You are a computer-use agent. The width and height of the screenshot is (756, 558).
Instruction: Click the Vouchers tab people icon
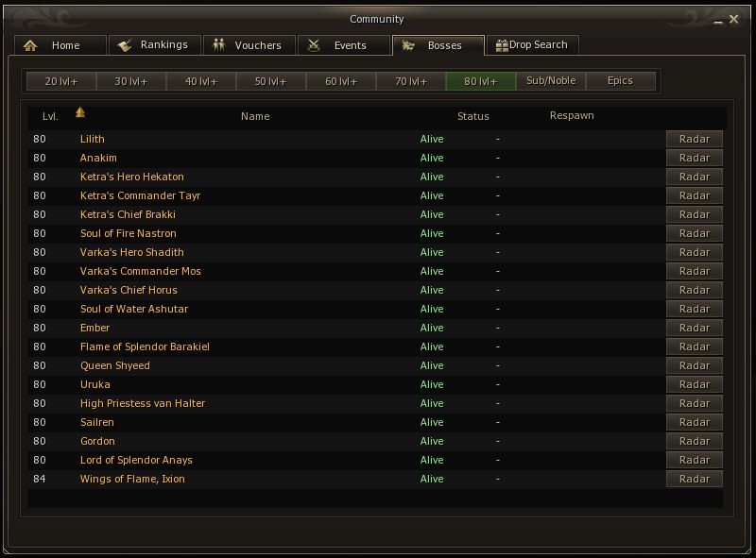click(x=219, y=44)
